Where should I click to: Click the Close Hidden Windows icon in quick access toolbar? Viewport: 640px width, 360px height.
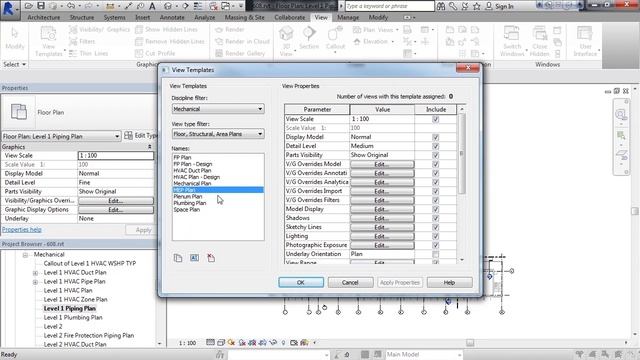click(x=213, y=6)
